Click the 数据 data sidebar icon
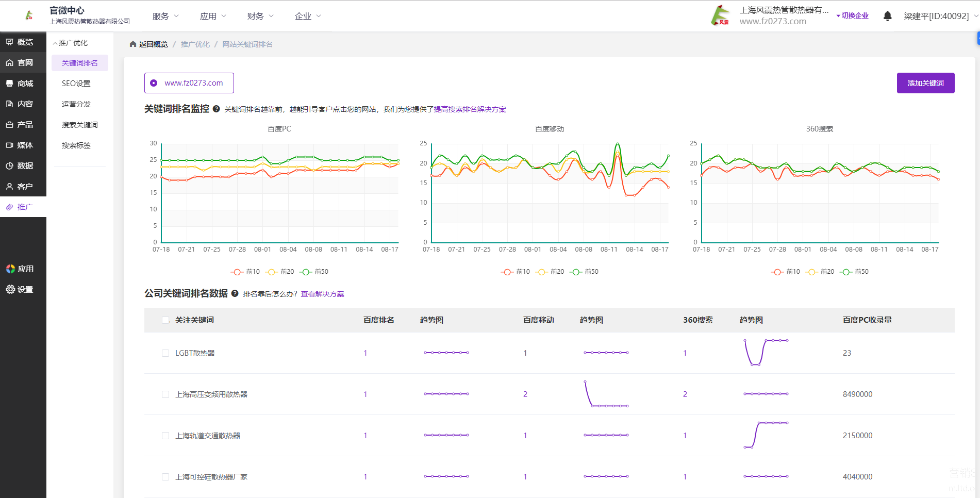 pyautogui.click(x=10, y=165)
